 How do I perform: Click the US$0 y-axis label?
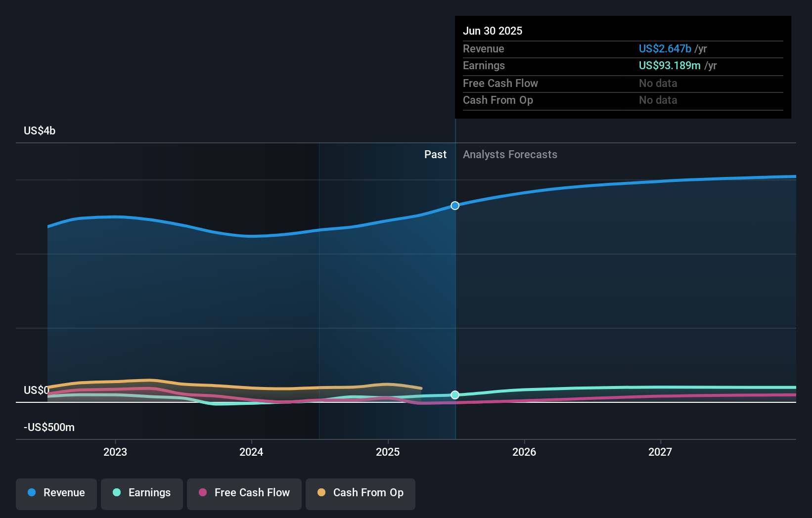tap(37, 390)
